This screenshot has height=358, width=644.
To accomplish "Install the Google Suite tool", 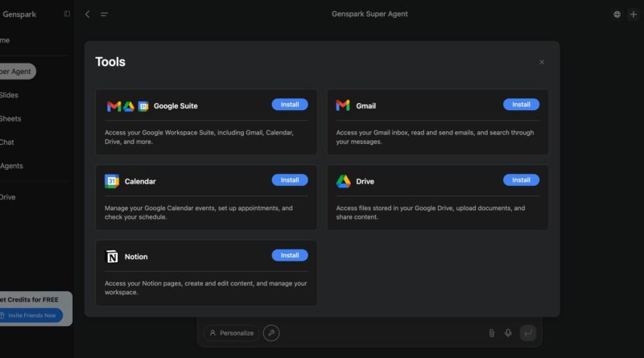I will (290, 105).
